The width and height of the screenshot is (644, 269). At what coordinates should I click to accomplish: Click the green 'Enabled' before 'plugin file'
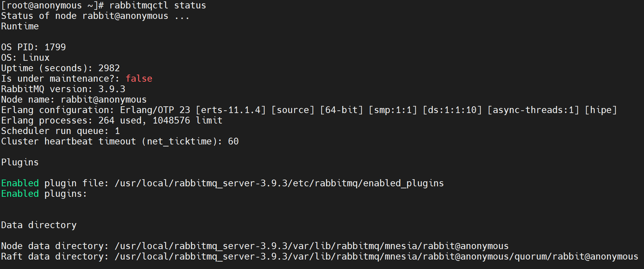pos(20,183)
